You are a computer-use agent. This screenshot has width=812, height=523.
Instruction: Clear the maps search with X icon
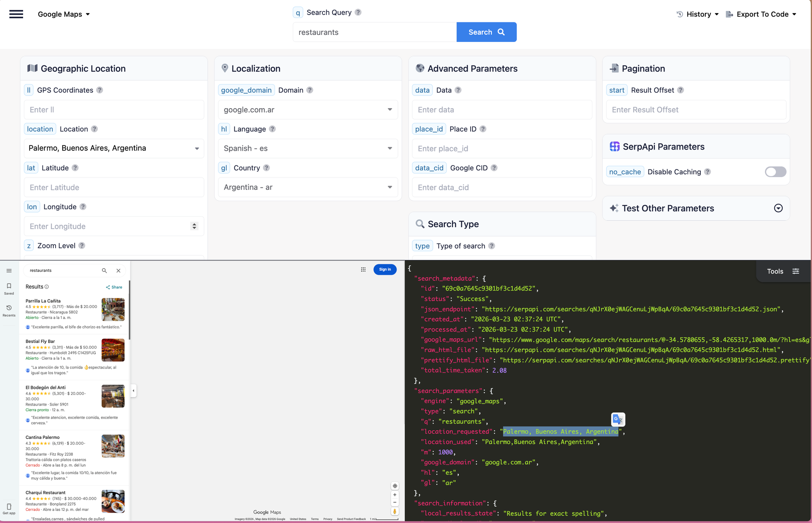tap(119, 271)
